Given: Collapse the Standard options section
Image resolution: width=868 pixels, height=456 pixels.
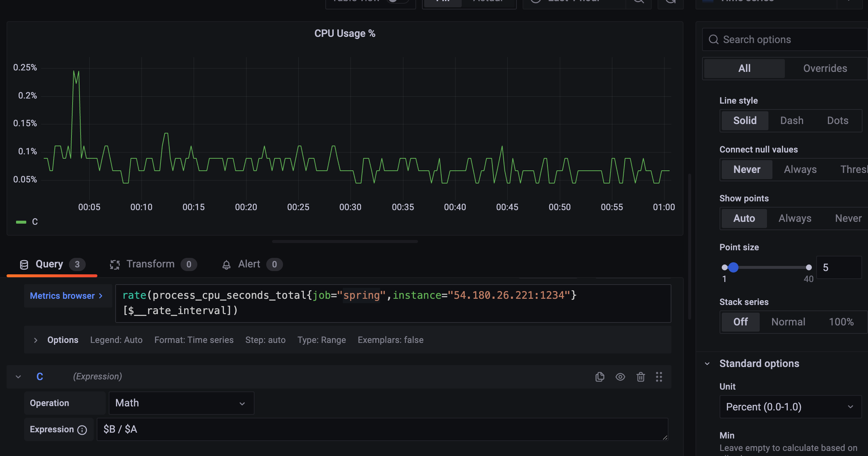Looking at the screenshot, I should point(707,364).
